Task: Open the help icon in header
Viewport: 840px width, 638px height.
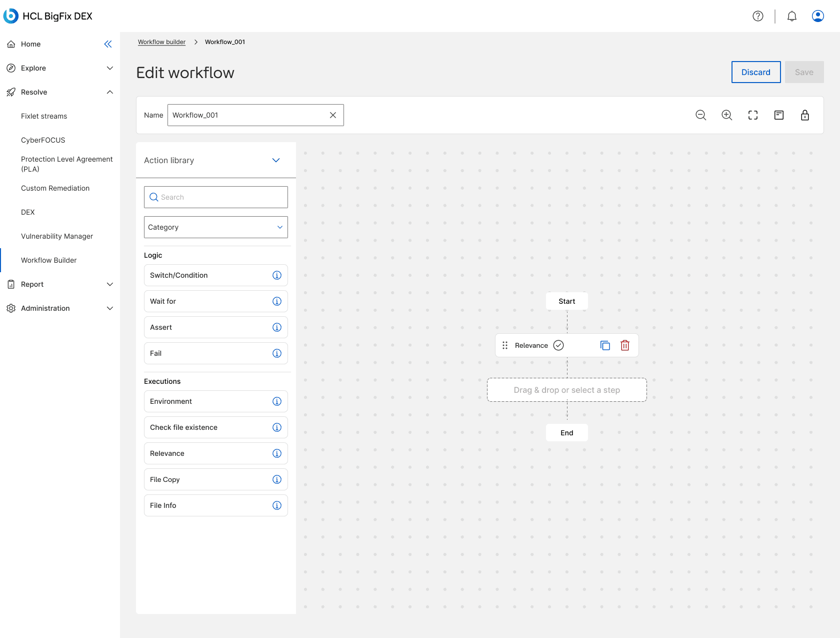Action: point(758,16)
